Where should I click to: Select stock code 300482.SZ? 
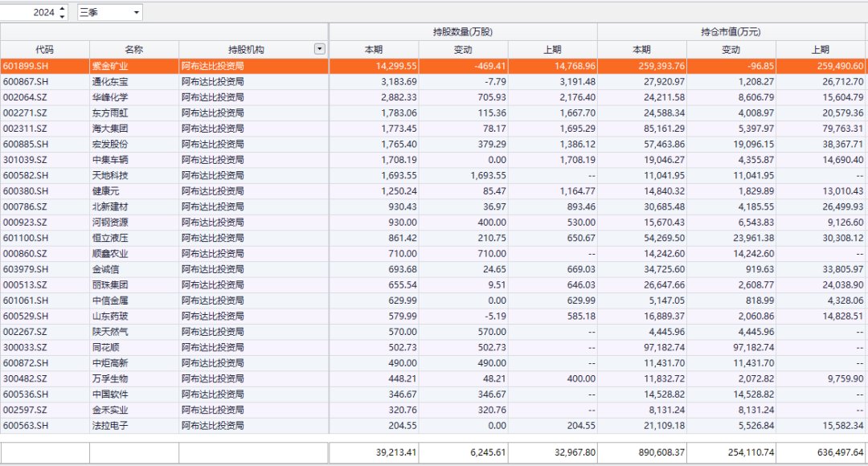(25, 378)
